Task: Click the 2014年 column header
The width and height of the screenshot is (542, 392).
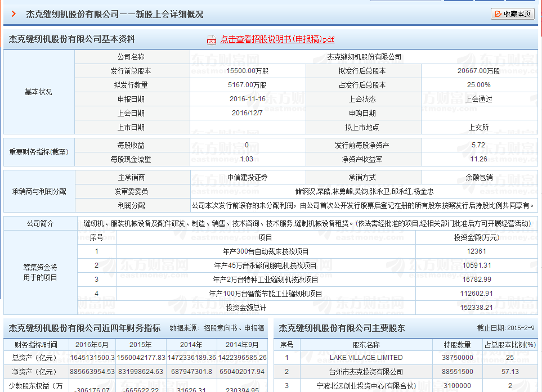Action: click(191, 345)
